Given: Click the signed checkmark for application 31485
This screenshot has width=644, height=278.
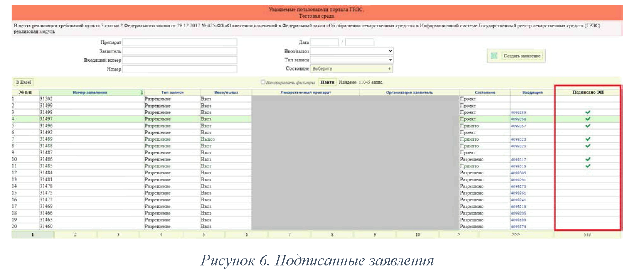Looking at the screenshot, I should coord(588,166).
